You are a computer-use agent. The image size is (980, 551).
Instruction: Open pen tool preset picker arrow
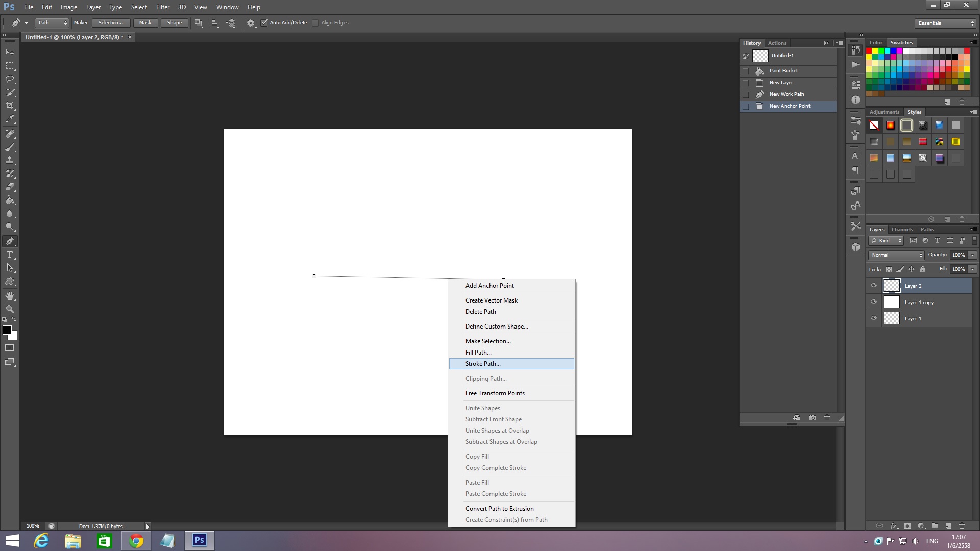tap(26, 23)
